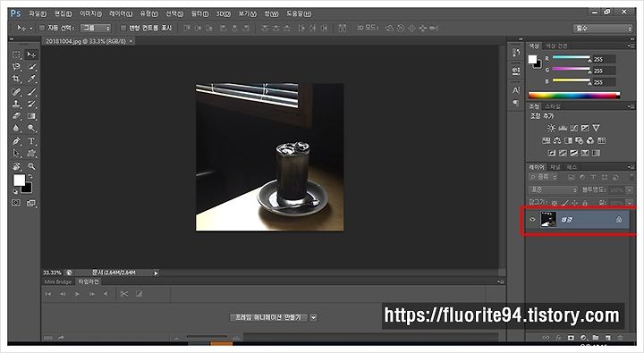The image size is (644, 353).
Task: Select the Pen tool
Action: 16,141
